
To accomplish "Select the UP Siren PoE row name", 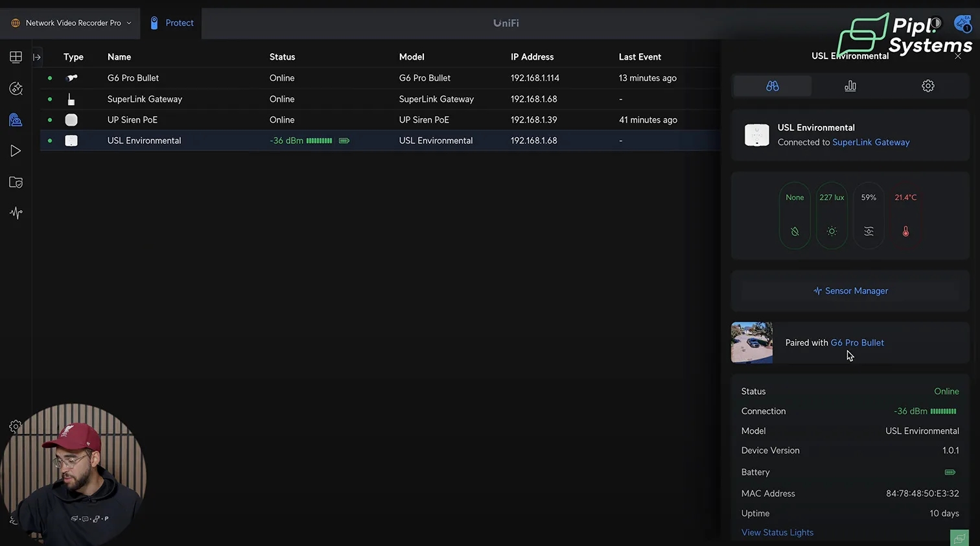I will click(x=132, y=120).
